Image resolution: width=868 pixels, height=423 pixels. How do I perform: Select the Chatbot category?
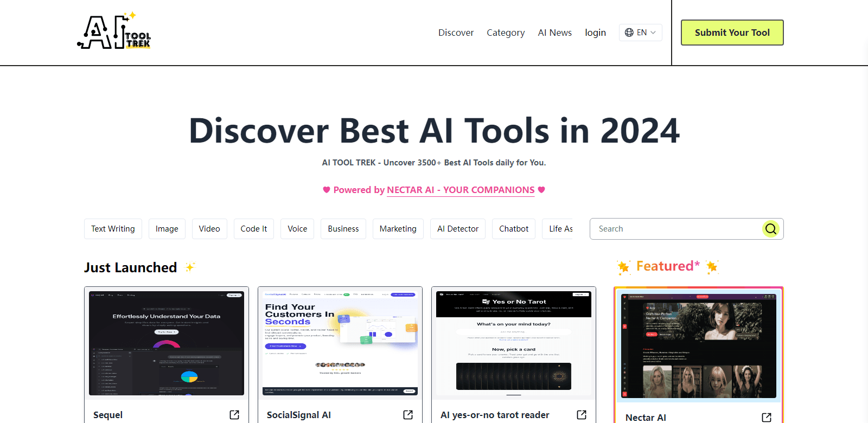click(x=514, y=229)
